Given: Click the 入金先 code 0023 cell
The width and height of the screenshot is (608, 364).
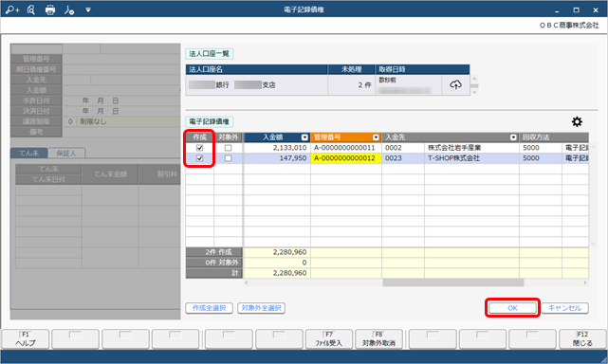Looking at the screenshot, I should [x=403, y=158].
